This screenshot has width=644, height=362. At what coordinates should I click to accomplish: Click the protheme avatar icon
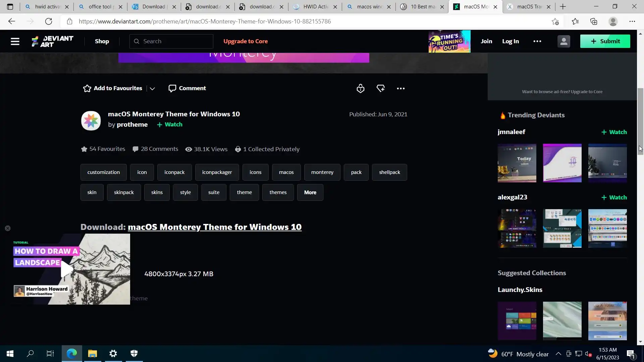pyautogui.click(x=91, y=121)
